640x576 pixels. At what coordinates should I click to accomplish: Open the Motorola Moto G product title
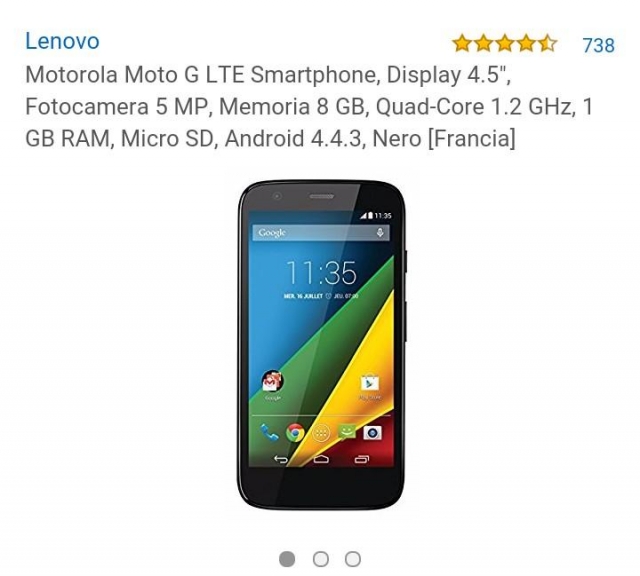click(x=309, y=107)
